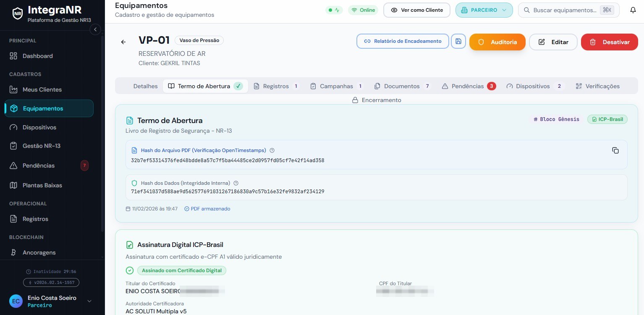The height and width of the screenshot is (315, 644).
Task: Open the Pendências tab
Action: [x=469, y=86]
